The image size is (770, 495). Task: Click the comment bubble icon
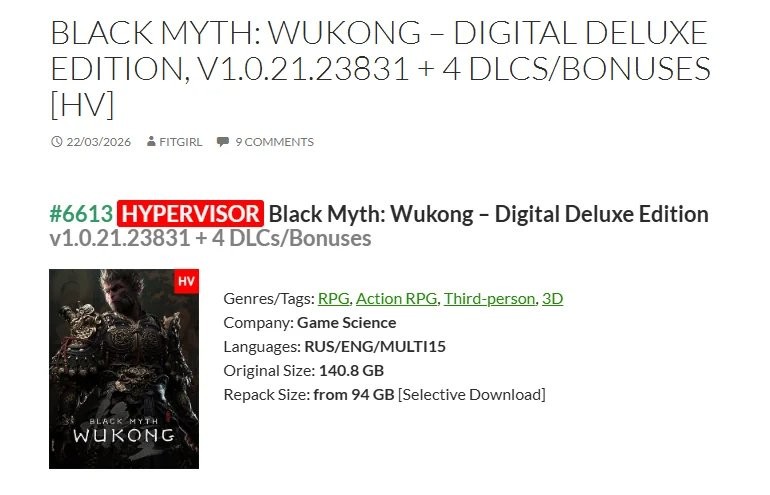coord(223,142)
